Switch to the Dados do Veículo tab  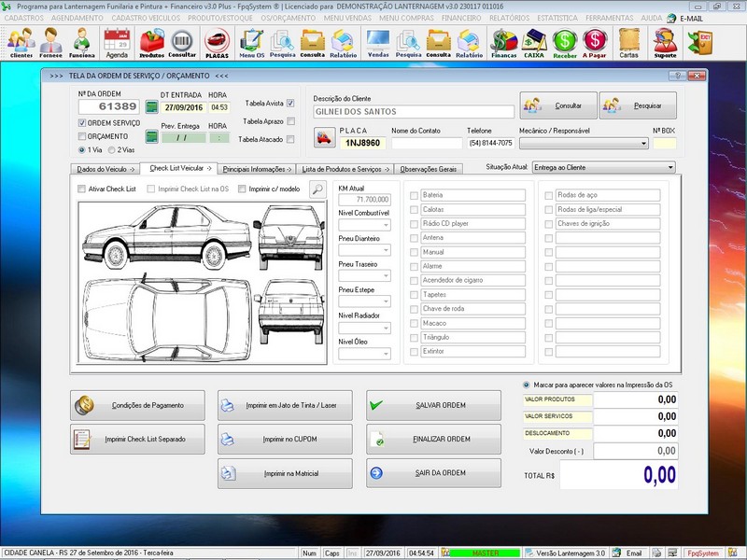[x=105, y=169]
